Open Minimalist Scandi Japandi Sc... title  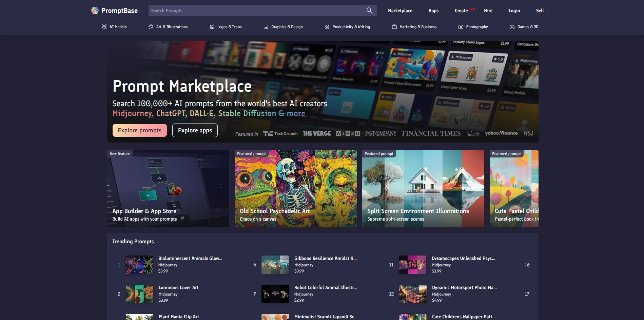(x=326, y=317)
